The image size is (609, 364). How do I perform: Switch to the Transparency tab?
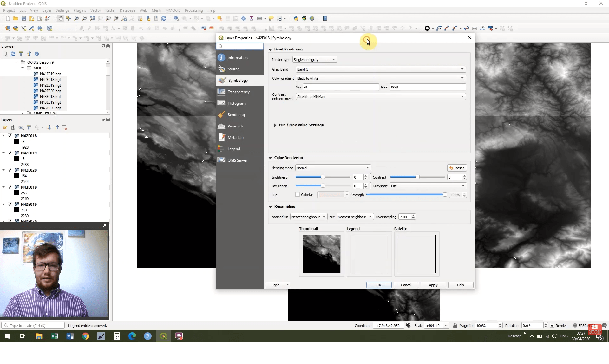pyautogui.click(x=238, y=92)
